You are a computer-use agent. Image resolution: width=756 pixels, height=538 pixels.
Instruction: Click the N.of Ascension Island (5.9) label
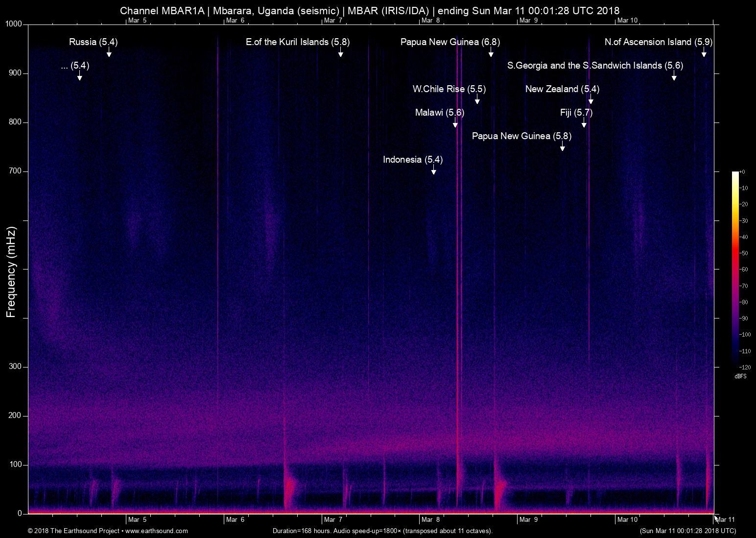coord(658,42)
